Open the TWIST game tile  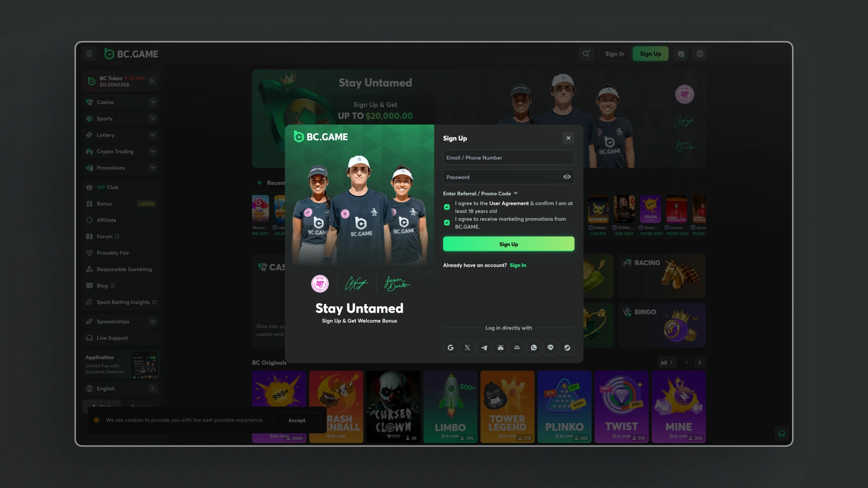[622, 406]
